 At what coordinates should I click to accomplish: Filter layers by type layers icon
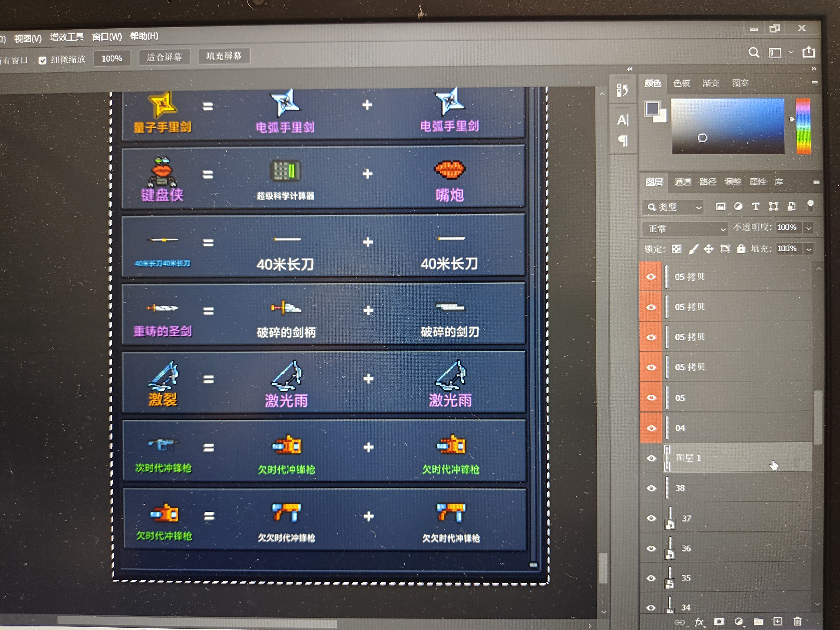[756, 206]
